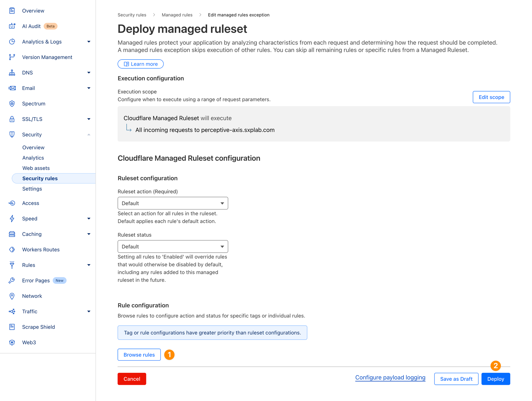This screenshot has width=532, height=401.
Task: Go to Managed rules breadcrumb
Action: pos(177,15)
